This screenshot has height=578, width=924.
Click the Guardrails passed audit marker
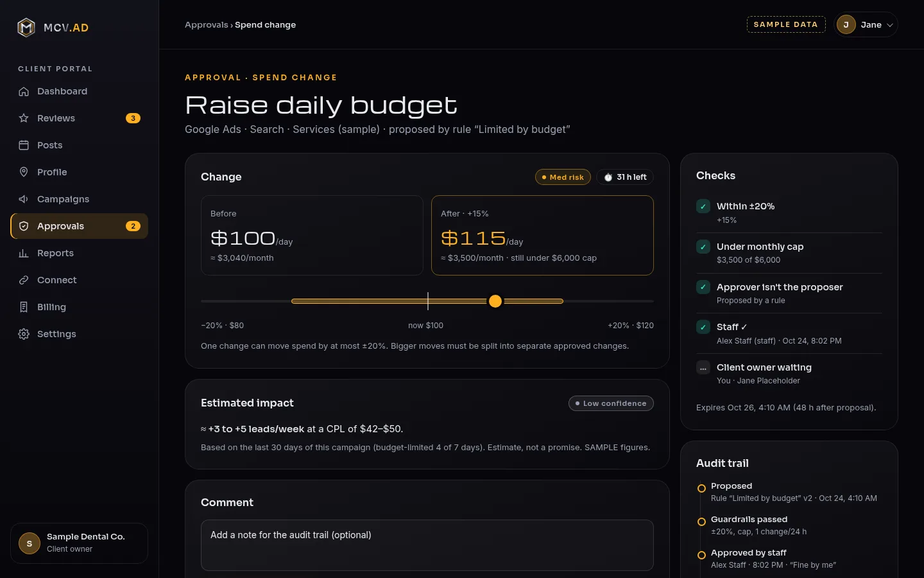701,521
